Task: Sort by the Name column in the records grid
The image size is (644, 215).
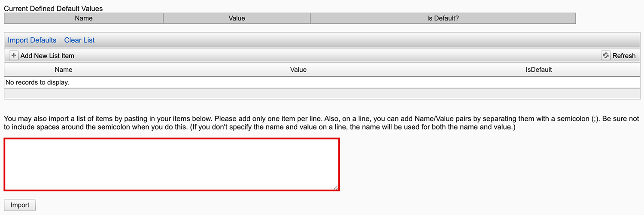Action: click(x=64, y=70)
